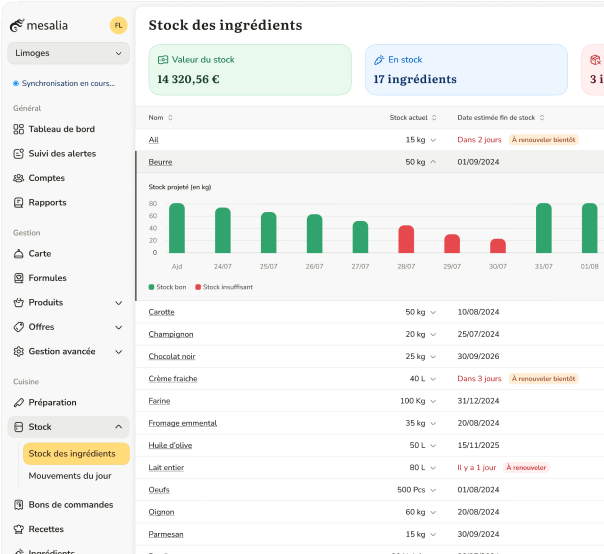Click the Préparation knife icon
Viewport: 604px width, 554px height.
(19, 402)
